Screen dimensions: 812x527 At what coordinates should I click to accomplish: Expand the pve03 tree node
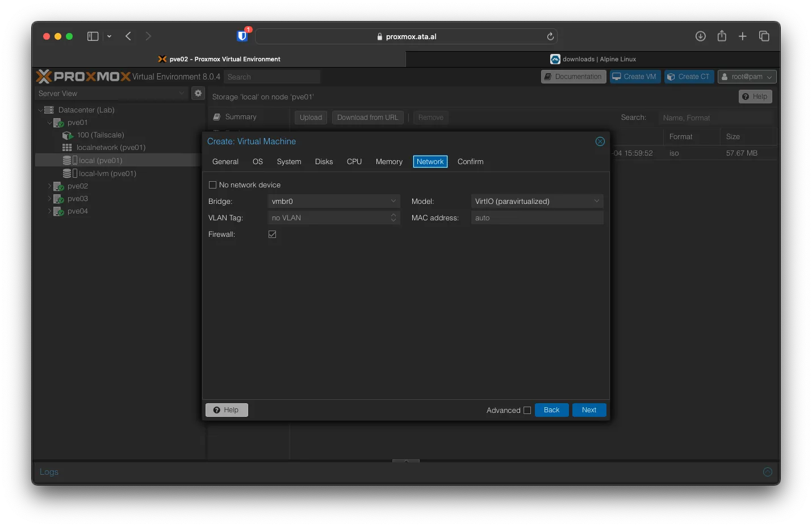pyautogui.click(x=49, y=199)
